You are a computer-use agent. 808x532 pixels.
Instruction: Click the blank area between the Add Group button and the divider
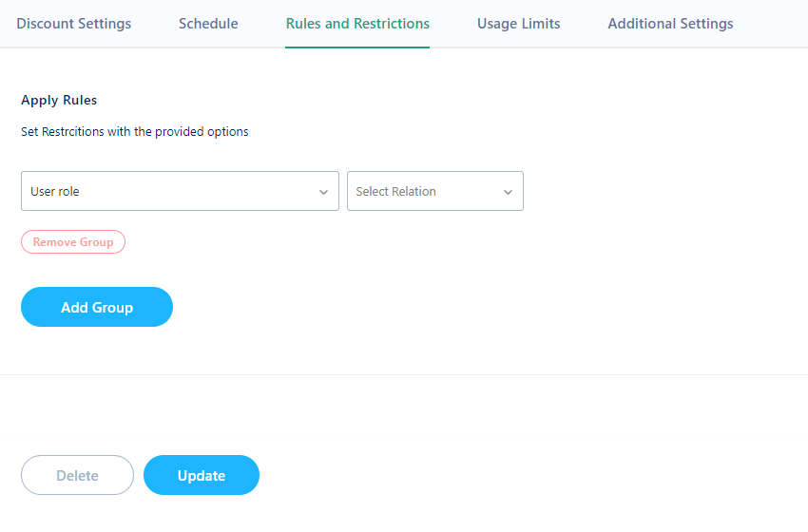click(x=404, y=351)
